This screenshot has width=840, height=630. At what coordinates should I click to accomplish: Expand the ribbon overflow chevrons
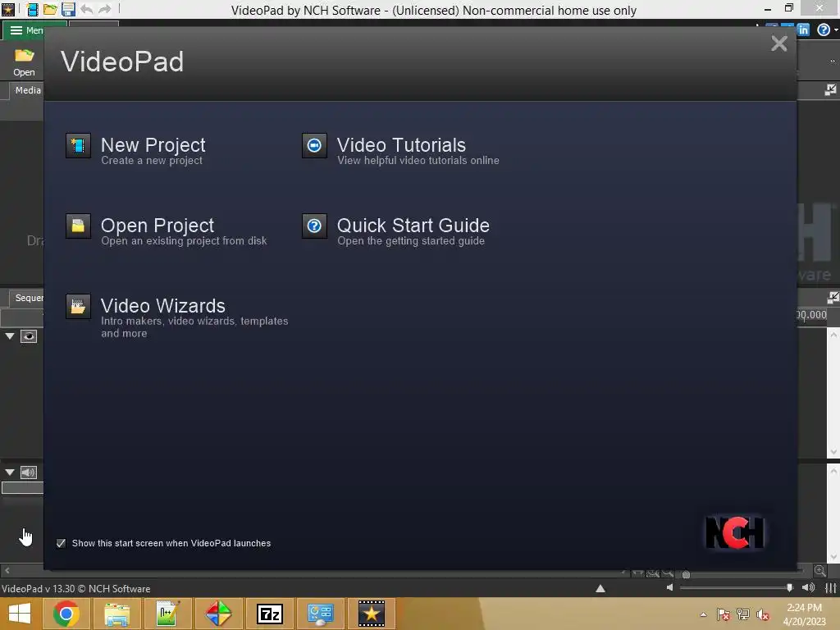pyautogui.click(x=833, y=61)
